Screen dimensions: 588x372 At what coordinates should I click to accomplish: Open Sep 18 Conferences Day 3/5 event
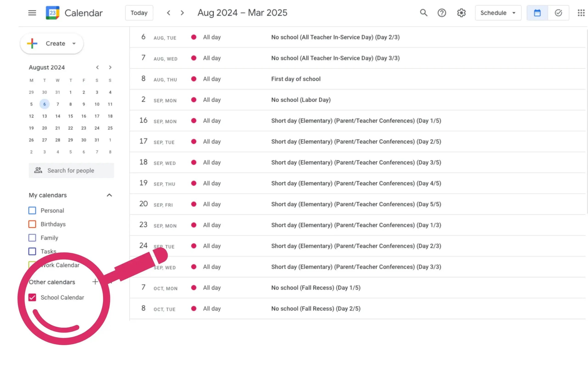tap(356, 162)
